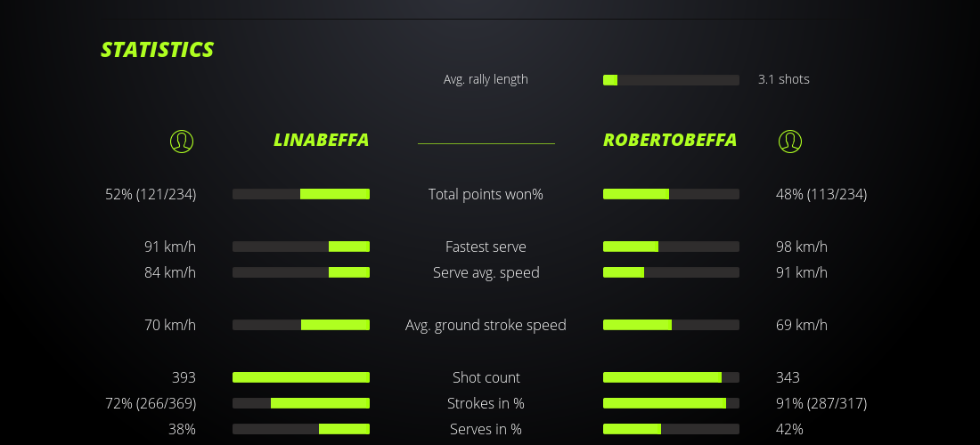
Task: Click Linabeffa's total points won bar
Action: click(x=301, y=194)
